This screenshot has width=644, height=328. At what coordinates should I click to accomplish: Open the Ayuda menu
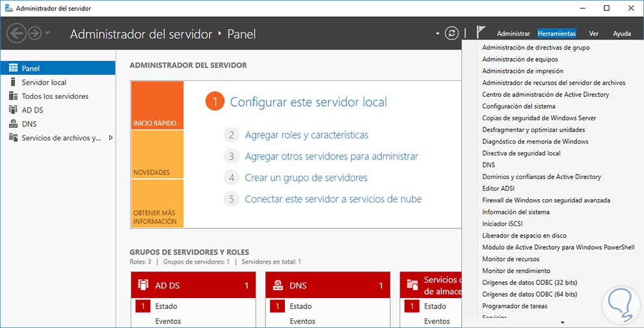622,34
